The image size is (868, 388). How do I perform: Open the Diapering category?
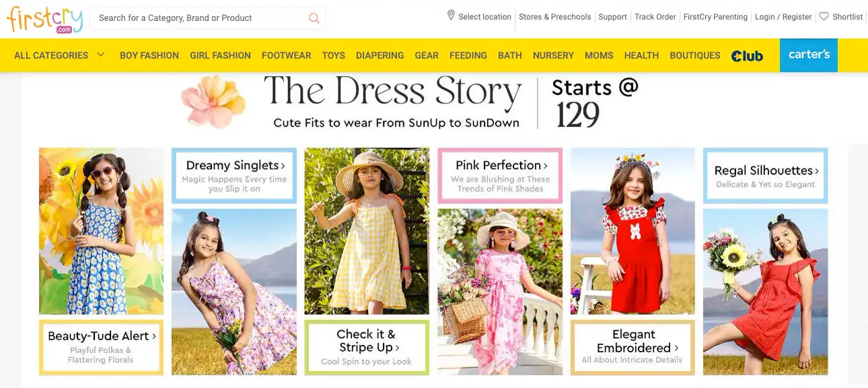pyautogui.click(x=380, y=55)
